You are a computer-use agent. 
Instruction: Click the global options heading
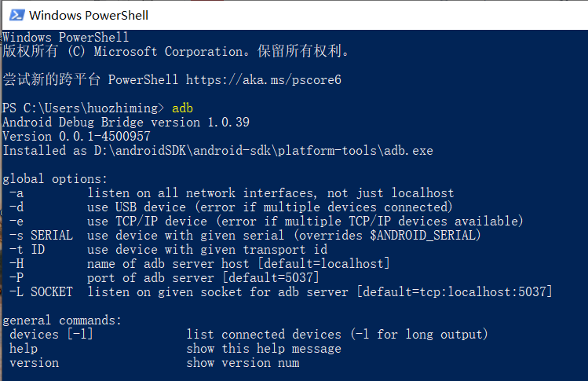coord(55,178)
